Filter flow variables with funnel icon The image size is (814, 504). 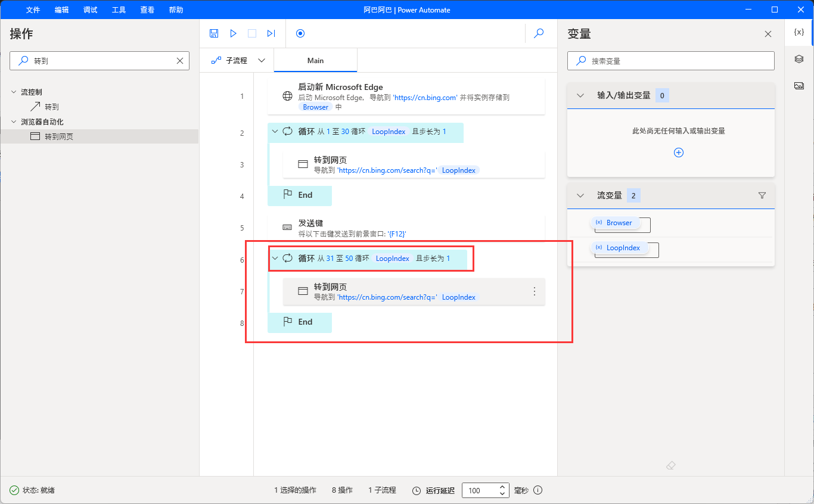(762, 195)
